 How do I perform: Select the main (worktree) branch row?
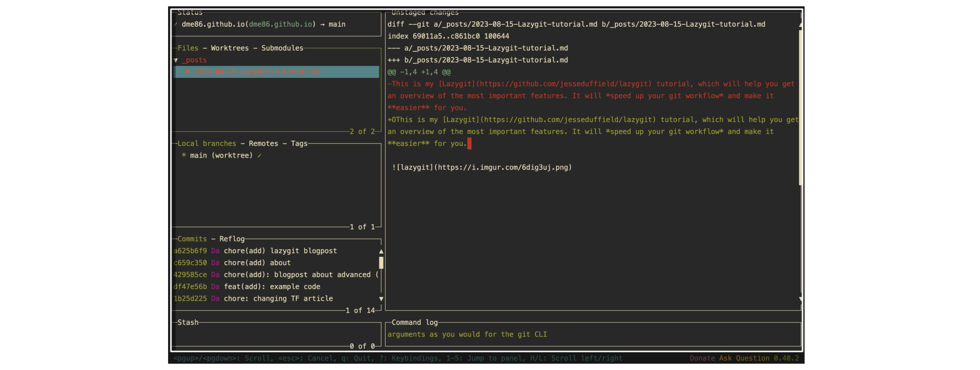[x=276, y=155]
